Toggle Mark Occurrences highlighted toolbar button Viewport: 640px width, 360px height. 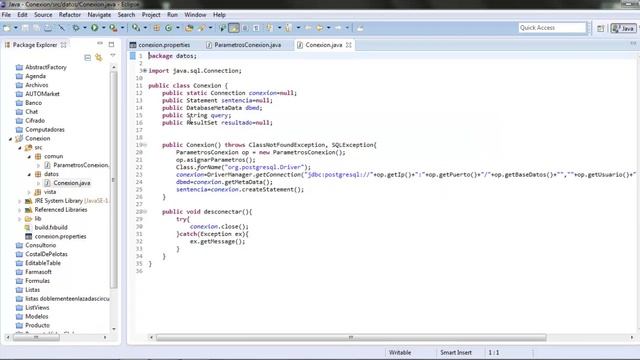click(234, 28)
